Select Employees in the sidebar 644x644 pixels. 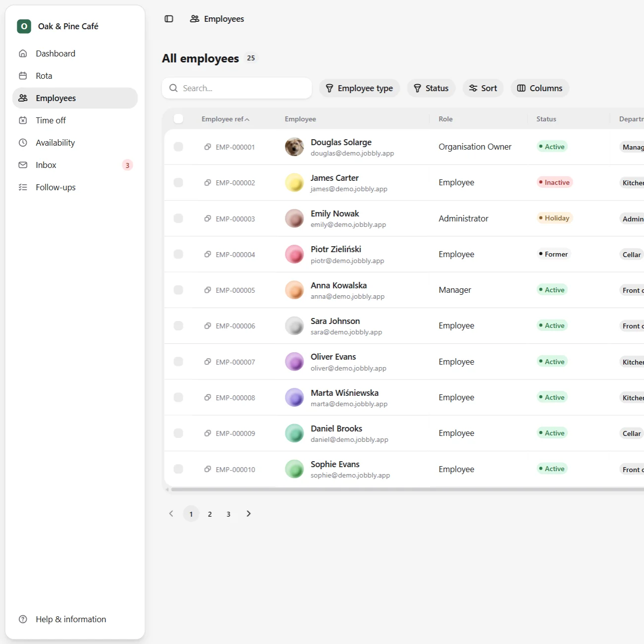[75, 98]
